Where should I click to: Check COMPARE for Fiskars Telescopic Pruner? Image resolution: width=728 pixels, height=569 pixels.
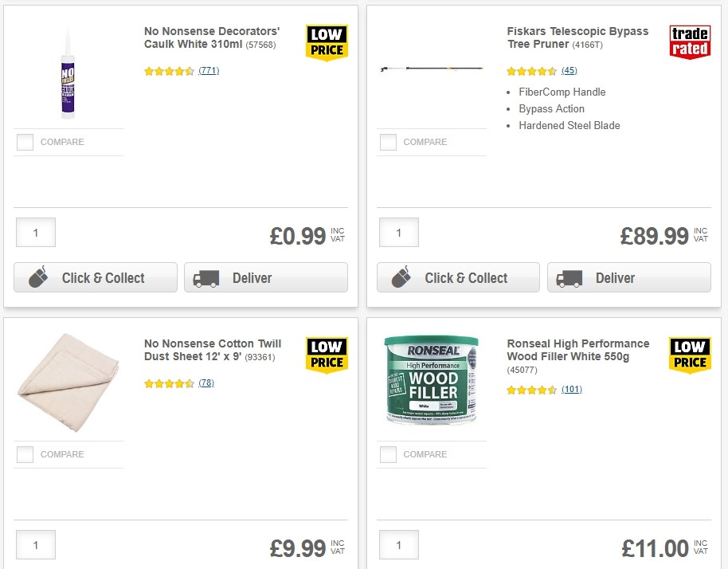tap(388, 142)
